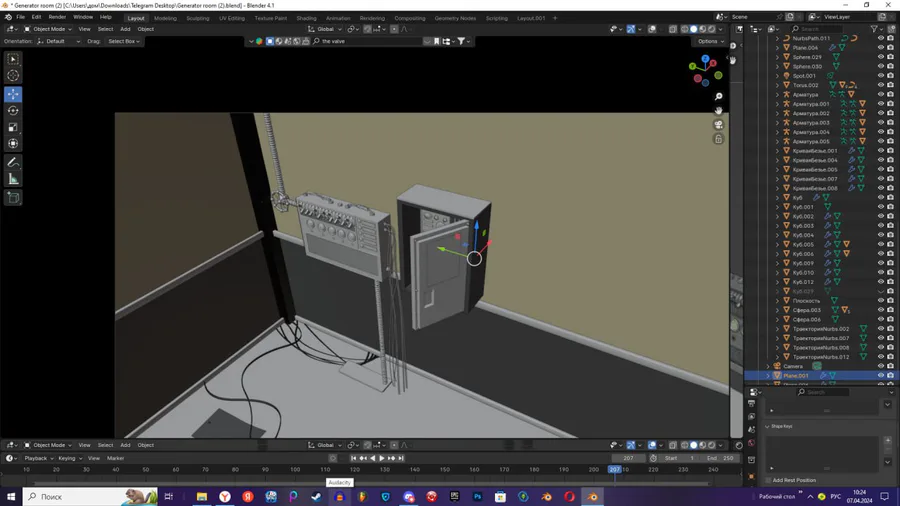Click the camera object icon beside Camera
Screen dimensions: 900x506
tap(777, 366)
